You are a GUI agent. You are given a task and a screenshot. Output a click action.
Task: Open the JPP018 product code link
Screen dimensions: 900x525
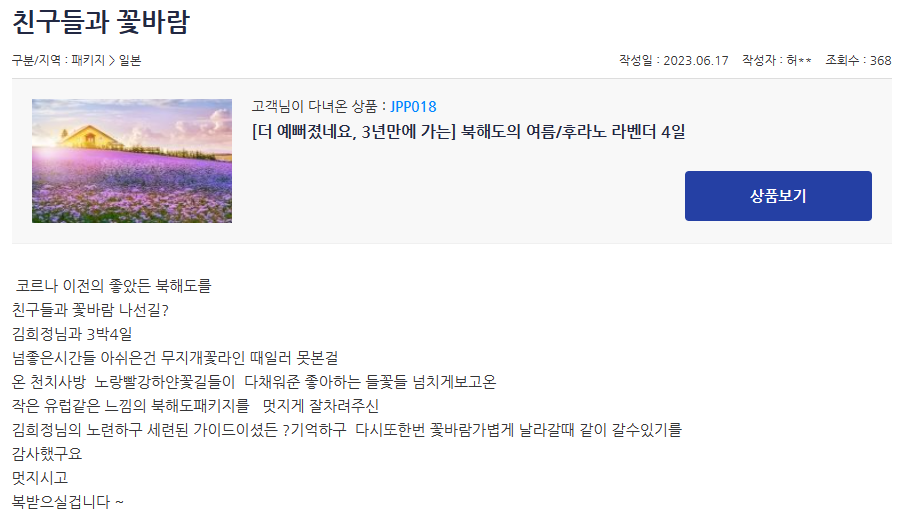(x=413, y=107)
